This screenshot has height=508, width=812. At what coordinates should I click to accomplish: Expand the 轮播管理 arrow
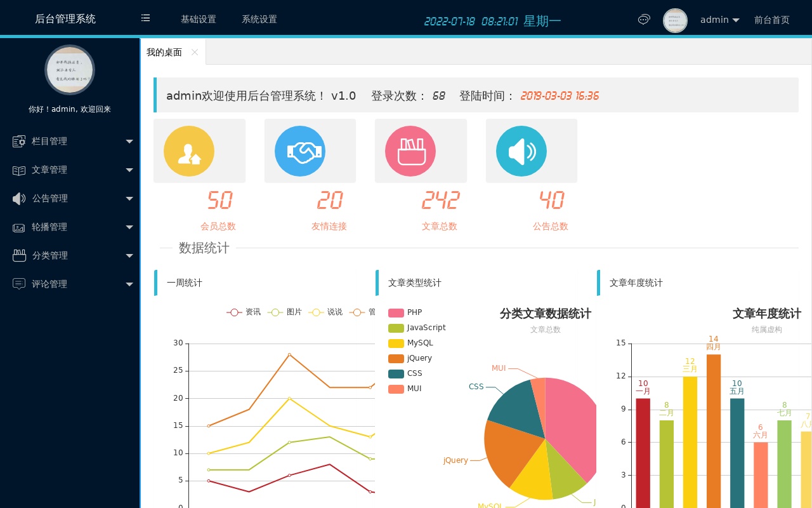point(129,227)
